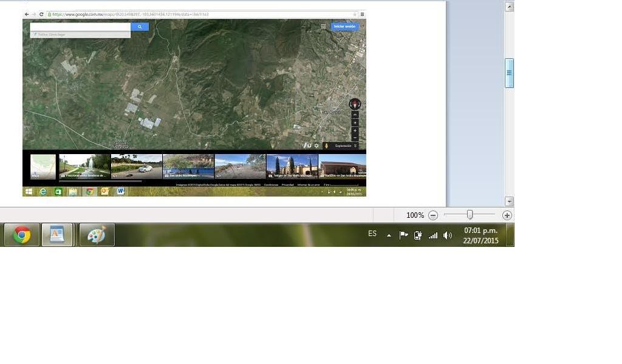The width and height of the screenshot is (622, 364).
Task: Open the power/battery tray icon
Action: click(x=418, y=235)
